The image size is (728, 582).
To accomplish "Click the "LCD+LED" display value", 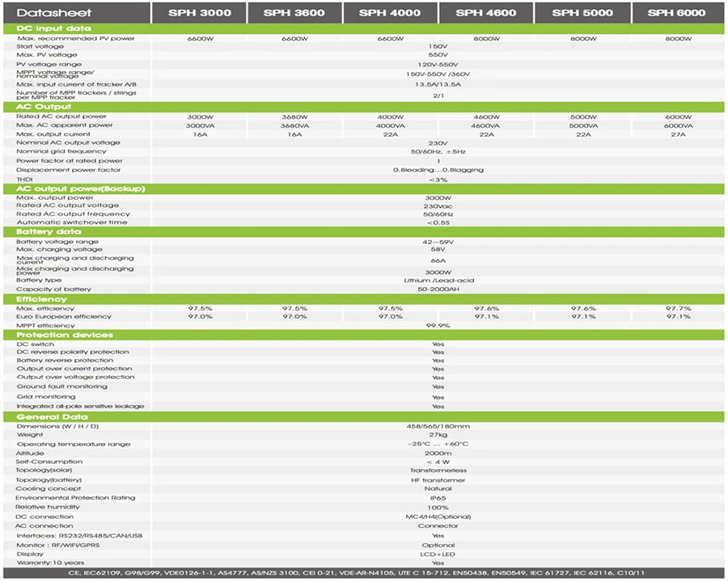I will 438,555.
